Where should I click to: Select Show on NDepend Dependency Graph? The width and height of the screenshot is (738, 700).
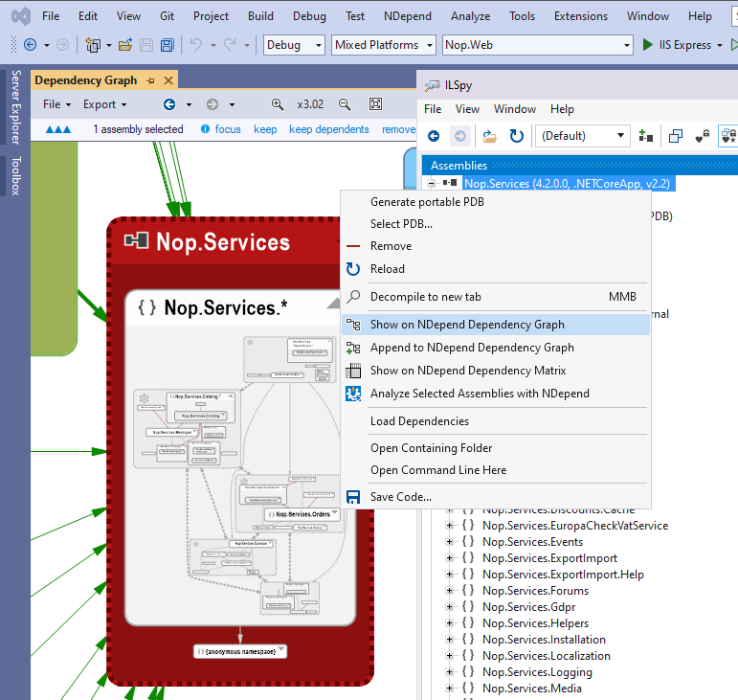pos(496,325)
